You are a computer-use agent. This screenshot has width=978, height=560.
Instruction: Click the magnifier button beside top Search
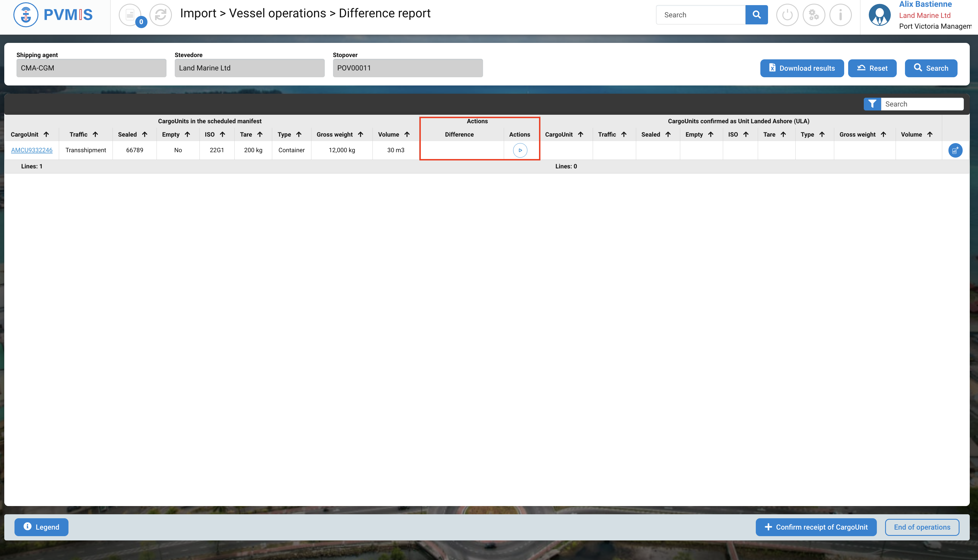756,14
